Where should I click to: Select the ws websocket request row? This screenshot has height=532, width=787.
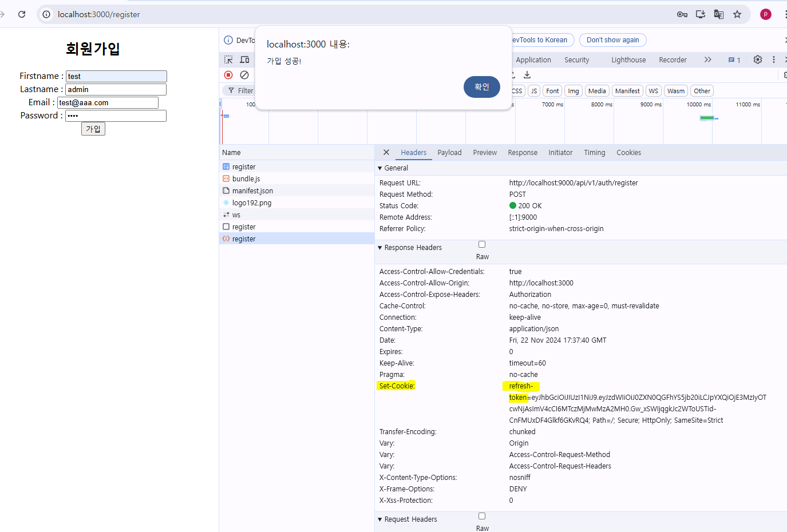296,215
